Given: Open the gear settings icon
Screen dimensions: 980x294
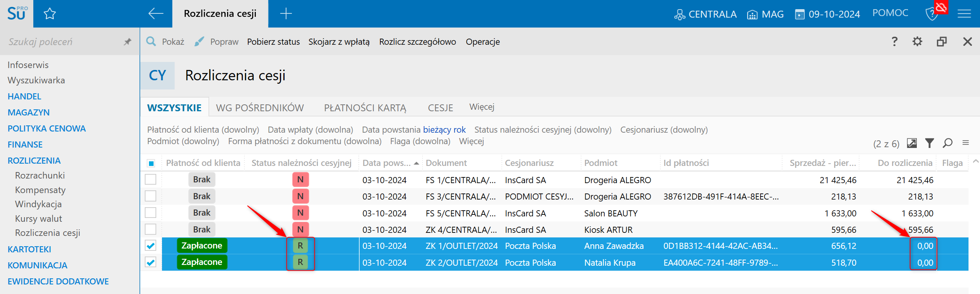Looking at the screenshot, I should pos(917,41).
